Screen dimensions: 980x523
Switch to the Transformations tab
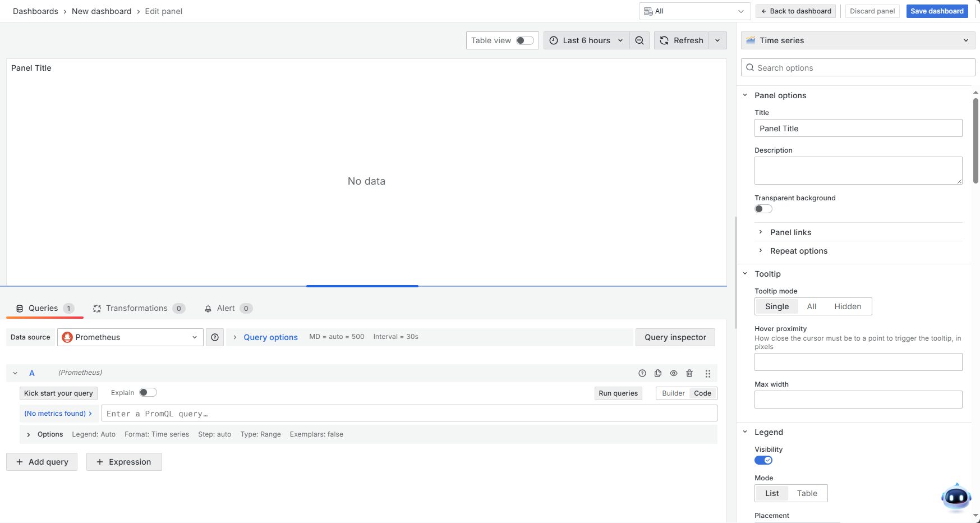pyautogui.click(x=136, y=308)
